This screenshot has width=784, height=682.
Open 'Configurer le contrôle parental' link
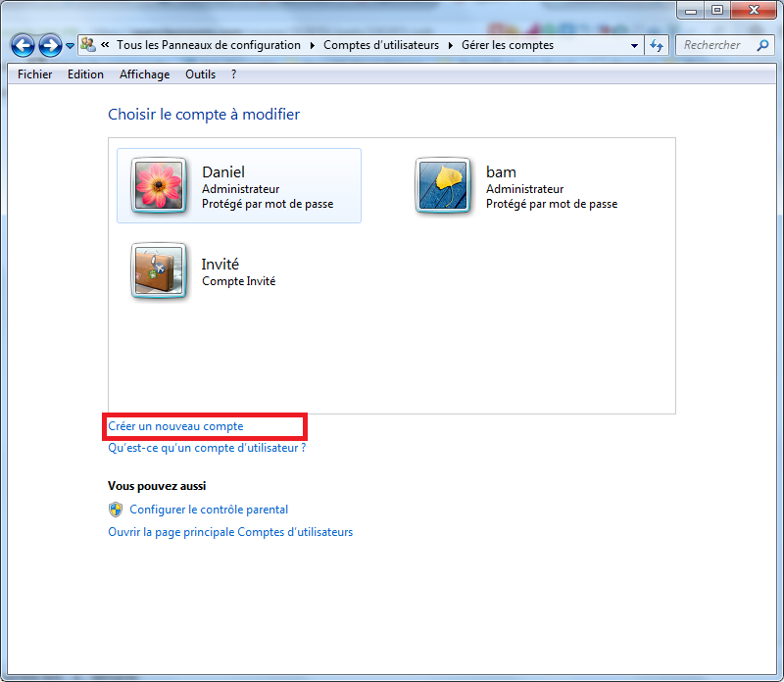[209, 510]
